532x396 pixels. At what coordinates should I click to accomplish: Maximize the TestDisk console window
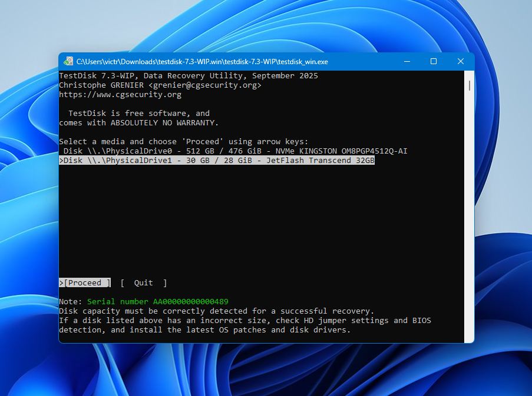tap(433, 61)
